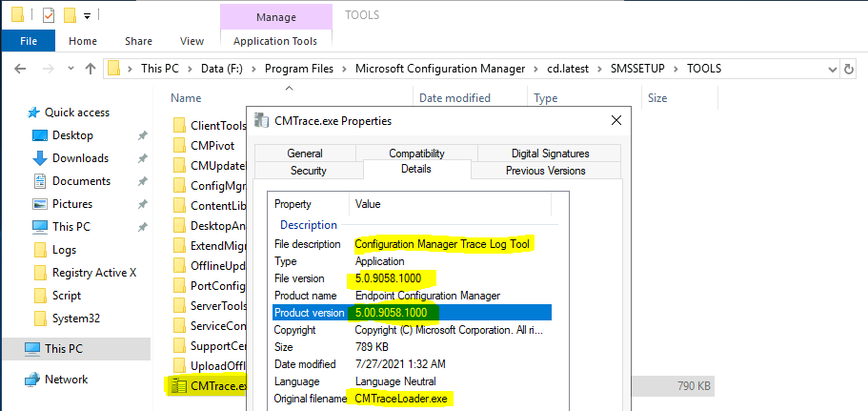Switch to the View ribbon tab
The image size is (868, 411).
(x=192, y=41)
